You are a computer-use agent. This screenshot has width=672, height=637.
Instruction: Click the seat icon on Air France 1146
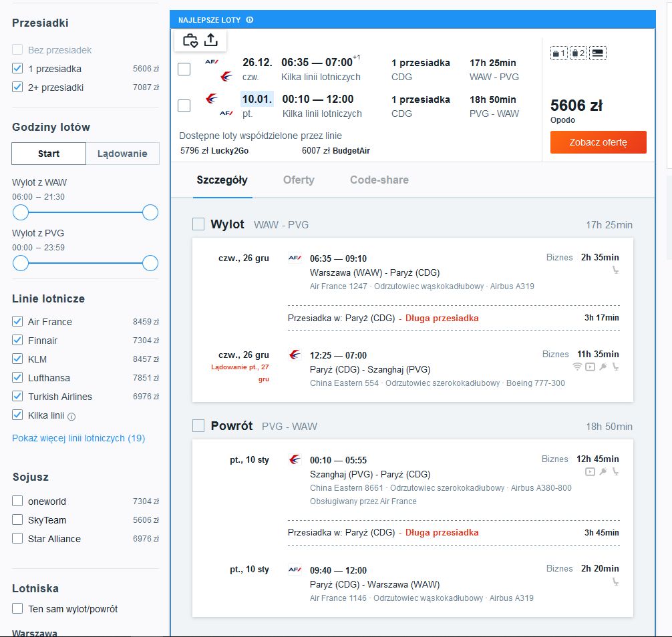click(x=615, y=582)
